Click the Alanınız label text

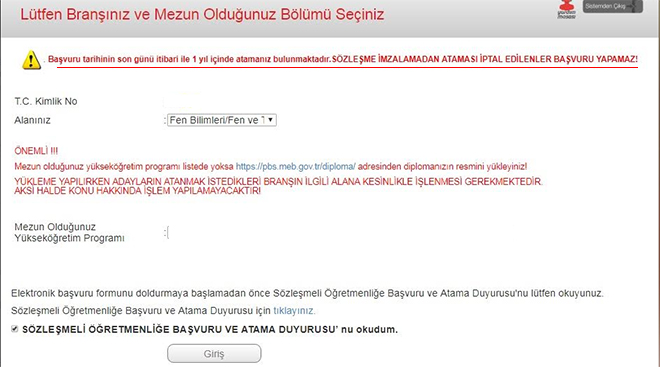[x=32, y=120]
